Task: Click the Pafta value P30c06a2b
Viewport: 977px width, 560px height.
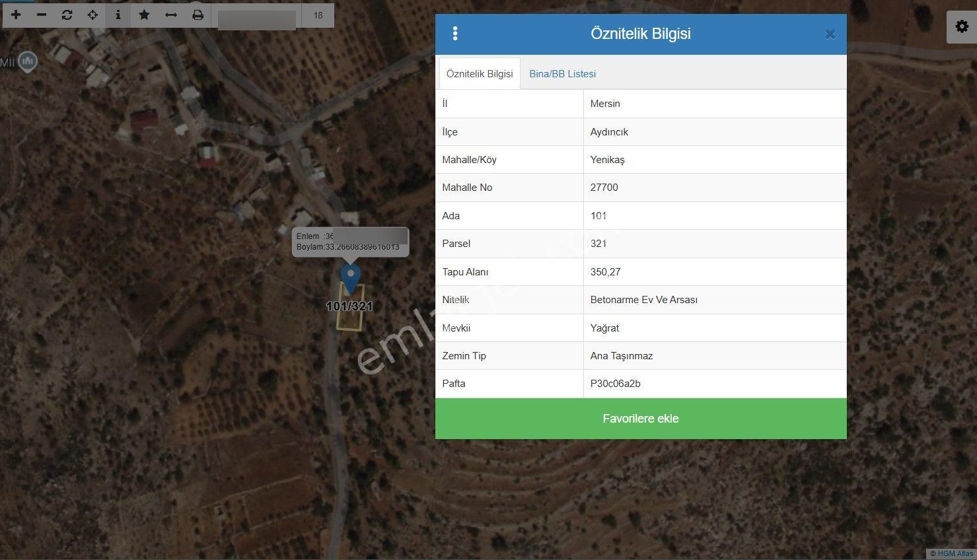Action: pyautogui.click(x=616, y=384)
